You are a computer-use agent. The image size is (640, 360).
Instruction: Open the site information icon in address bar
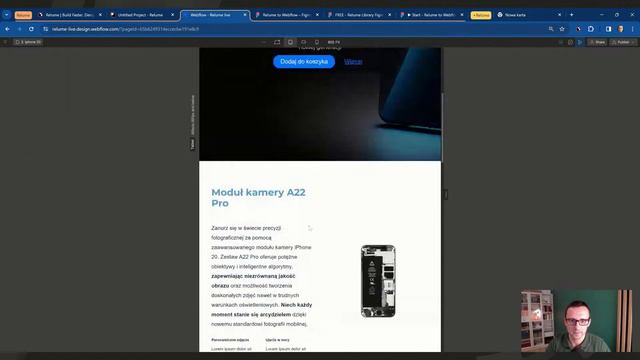pyautogui.click(x=46, y=29)
